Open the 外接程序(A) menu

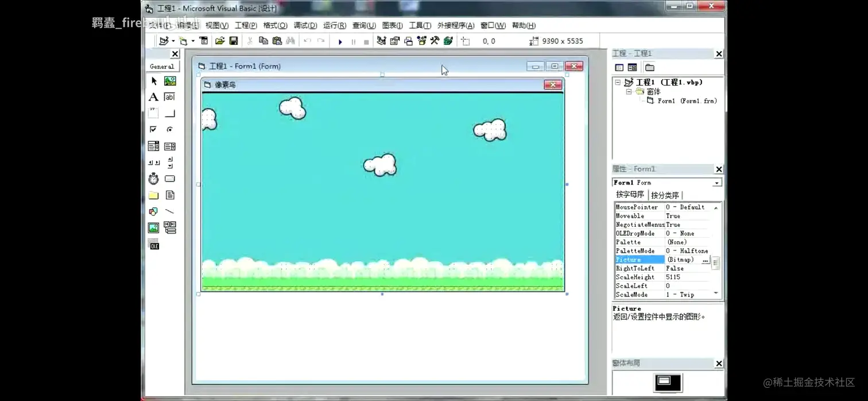pos(456,25)
